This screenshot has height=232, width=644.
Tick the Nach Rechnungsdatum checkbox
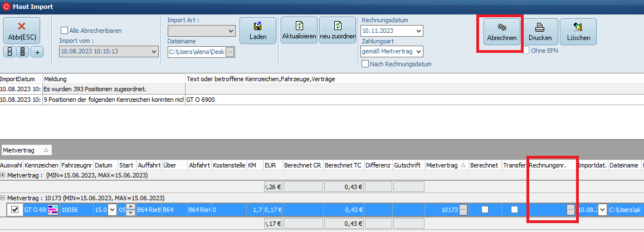tap(365, 64)
